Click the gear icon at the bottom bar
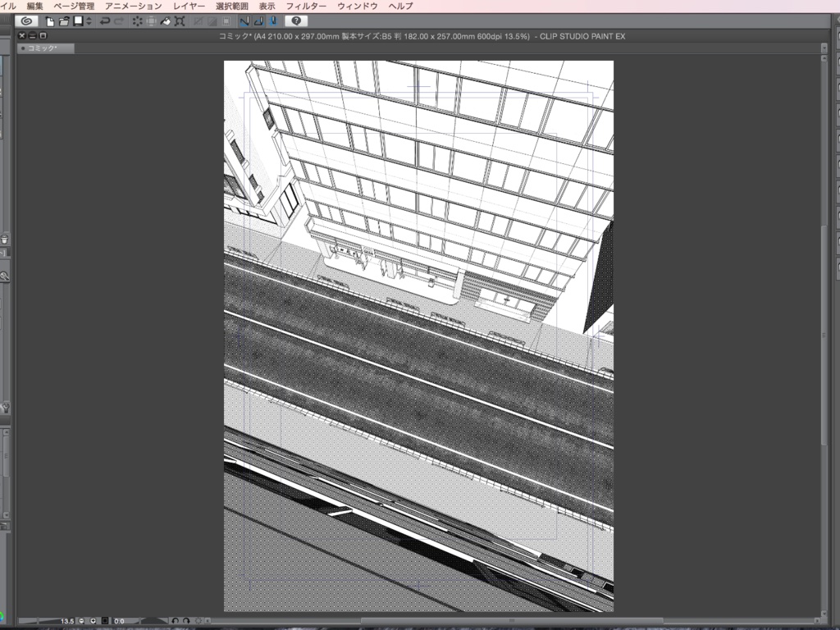The width and height of the screenshot is (840, 630). click(198, 621)
